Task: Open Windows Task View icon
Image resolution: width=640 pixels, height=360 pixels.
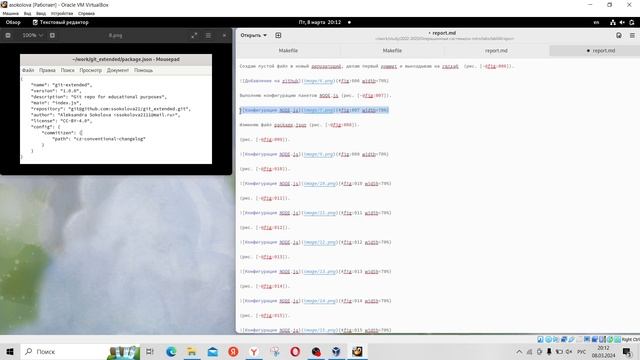Action: [x=150, y=351]
